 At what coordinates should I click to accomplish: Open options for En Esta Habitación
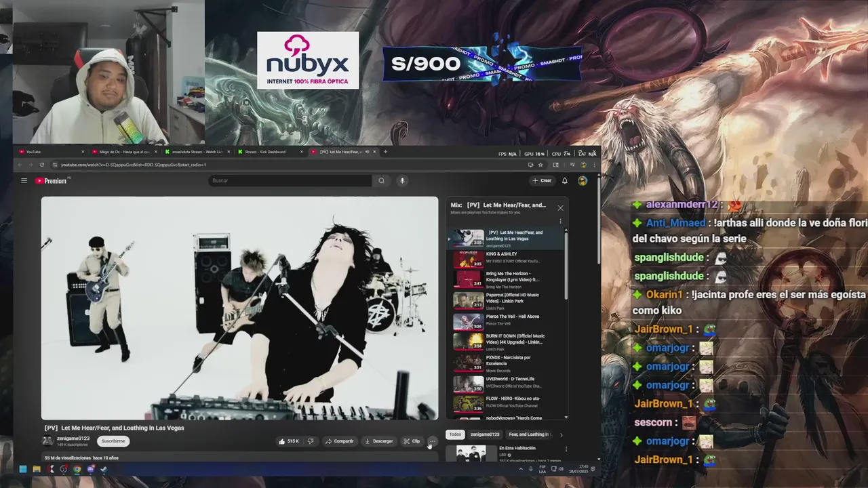(x=566, y=449)
